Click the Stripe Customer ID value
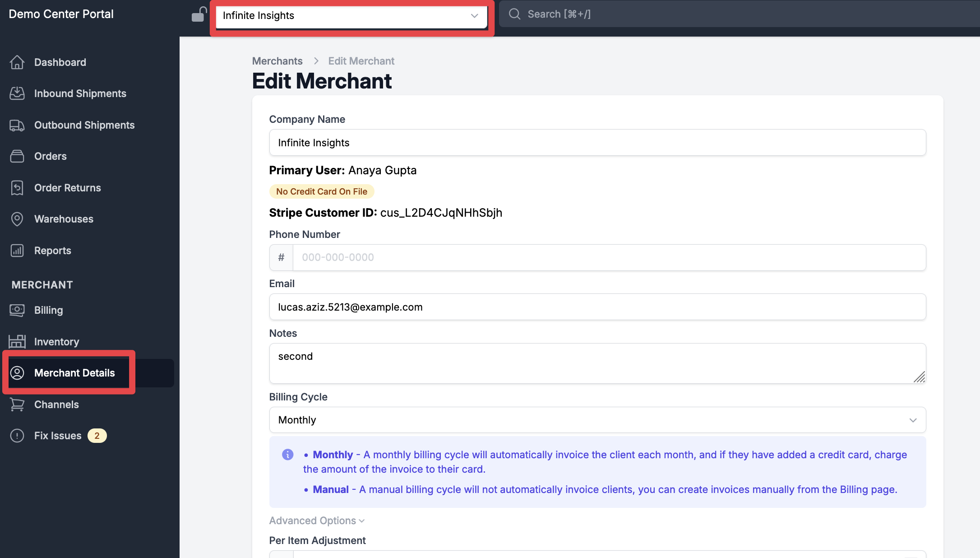This screenshot has width=980, height=558. pos(441,213)
